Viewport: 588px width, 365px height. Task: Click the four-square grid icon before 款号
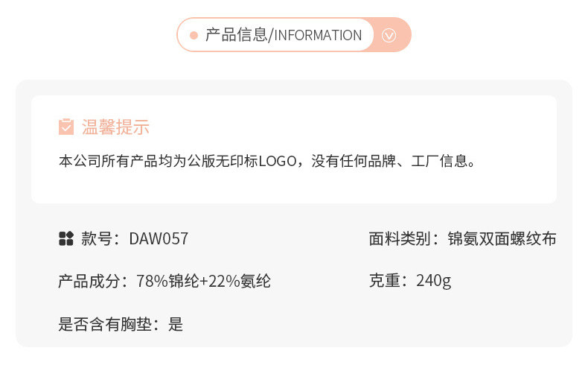pos(65,238)
